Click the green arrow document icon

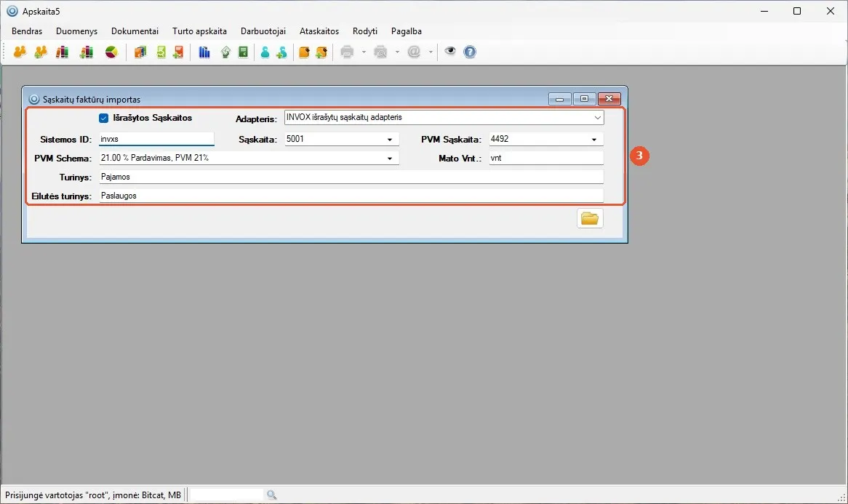[x=225, y=52]
